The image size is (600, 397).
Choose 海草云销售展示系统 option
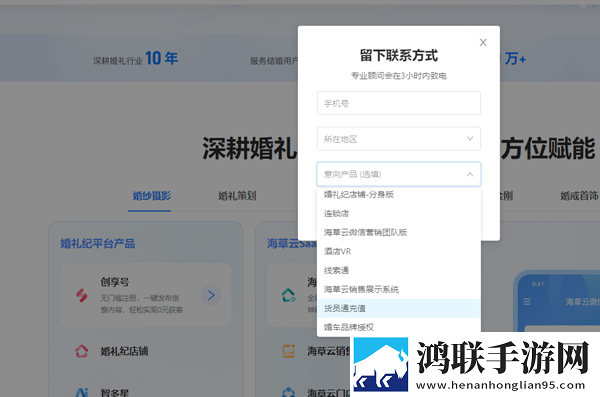click(399, 289)
